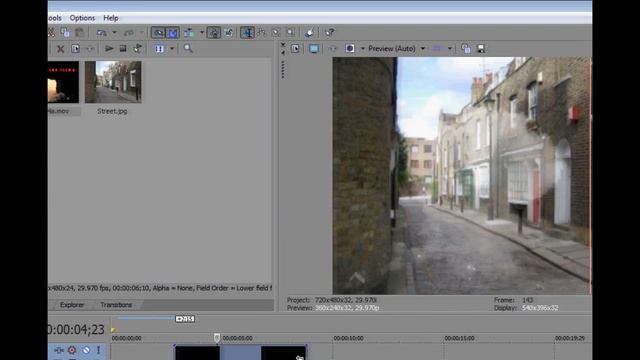Copy snapshot to clipboard icon

click(x=466, y=49)
